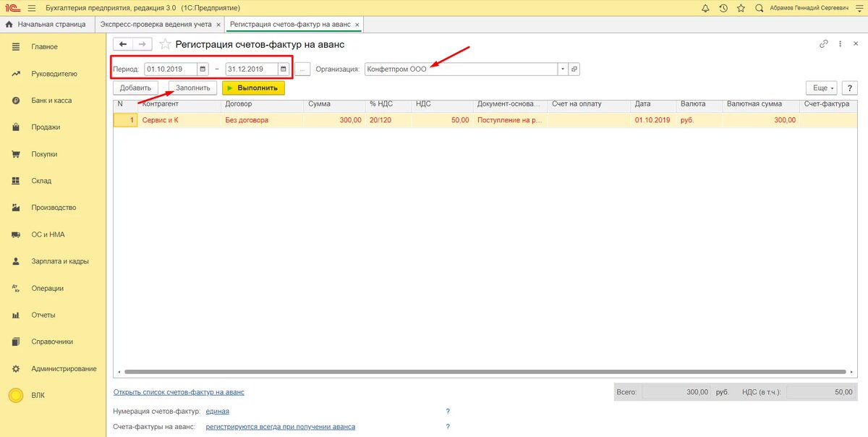Viewport: 868px width, 437px height.
Task: Click the Счет-фактура column header
Action: point(829,104)
